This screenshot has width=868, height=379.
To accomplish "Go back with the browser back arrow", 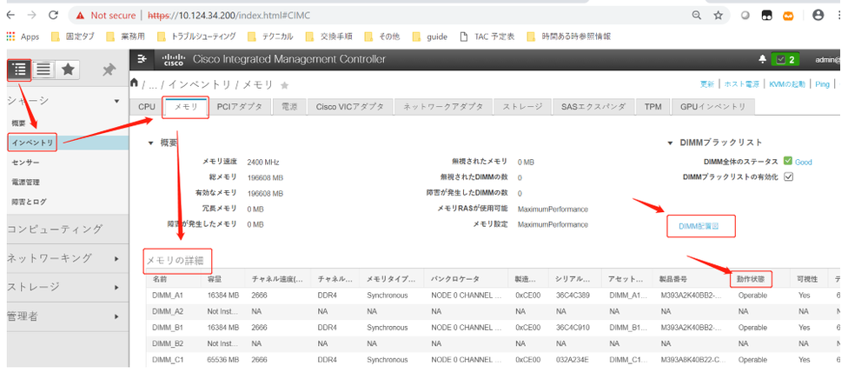I will pyautogui.click(x=10, y=16).
